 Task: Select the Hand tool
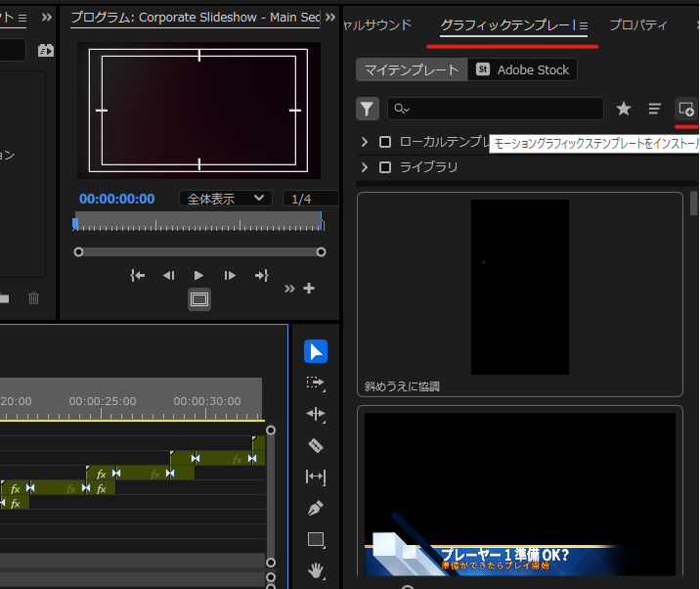tap(316, 569)
